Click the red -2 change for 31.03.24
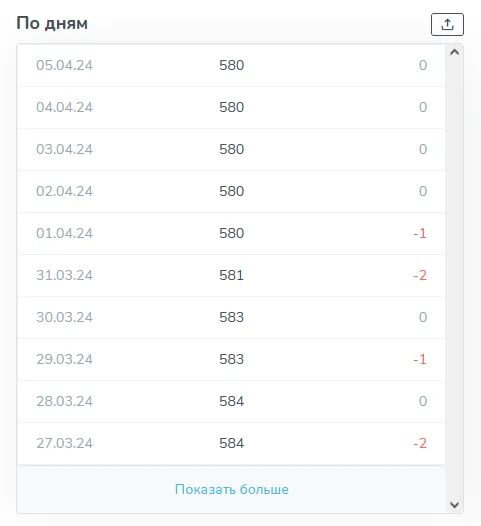Screen dimensions: 481x526 pyautogui.click(x=420, y=275)
